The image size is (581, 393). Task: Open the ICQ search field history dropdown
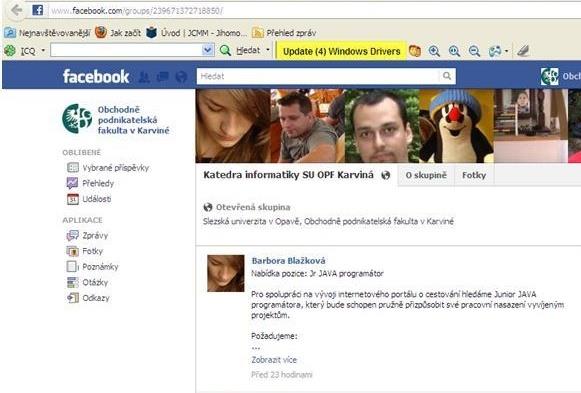coord(208,50)
